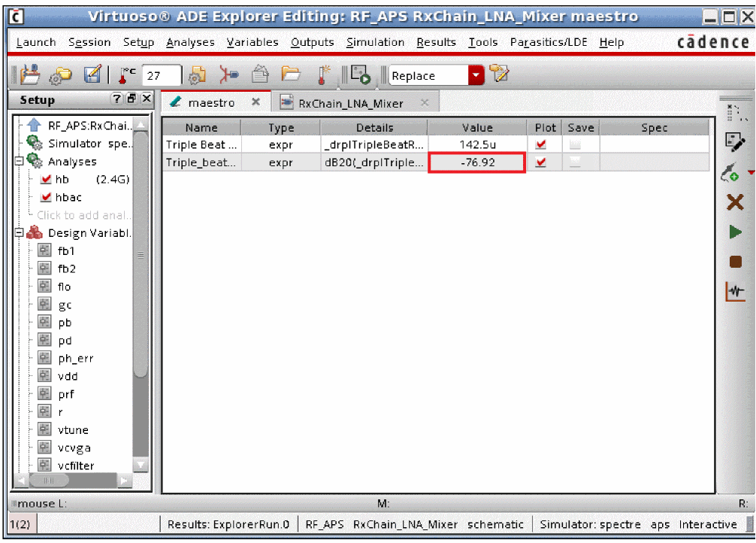Click the brown X delete output icon
756x543 pixels.
(x=735, y=202)
